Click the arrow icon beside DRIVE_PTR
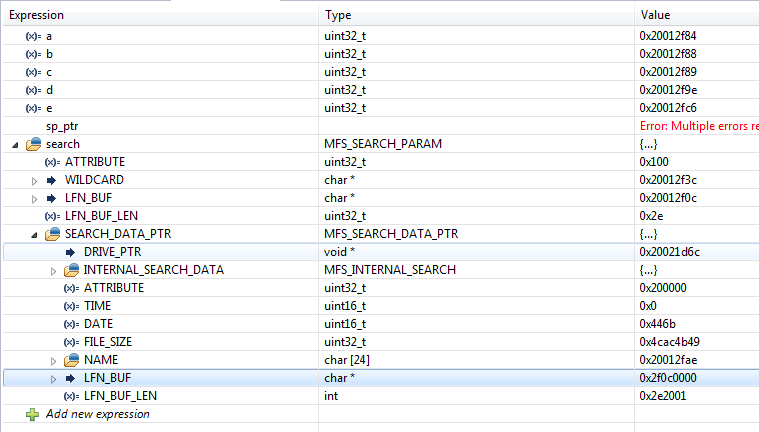 tap(71, 252)
